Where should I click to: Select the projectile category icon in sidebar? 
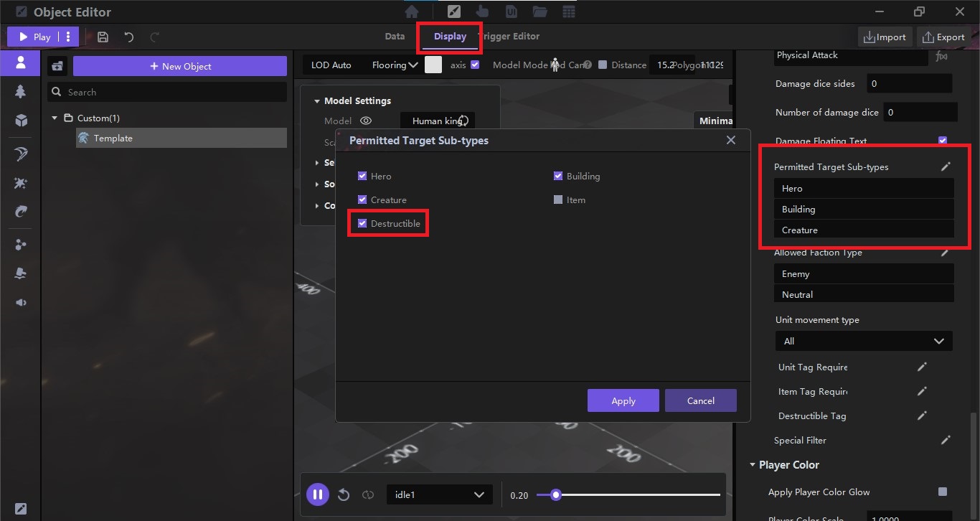(x=20, y=211)
